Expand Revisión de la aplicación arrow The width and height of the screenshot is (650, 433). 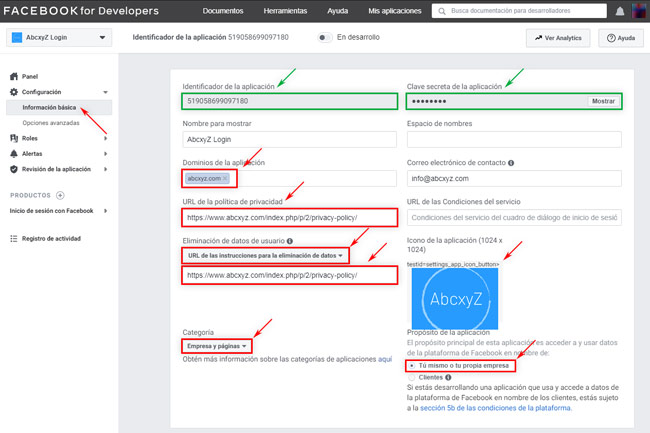(106, 169)
